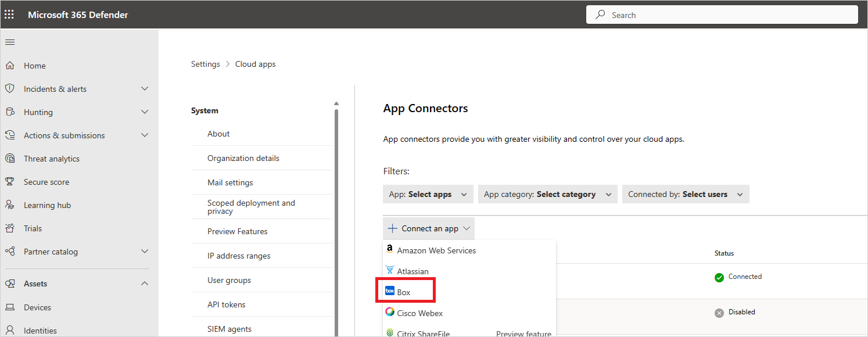Go to Settings breadcrumb link
Viewport: 868px width, 337px height.
pyautogui.click(x=206, y=64)
